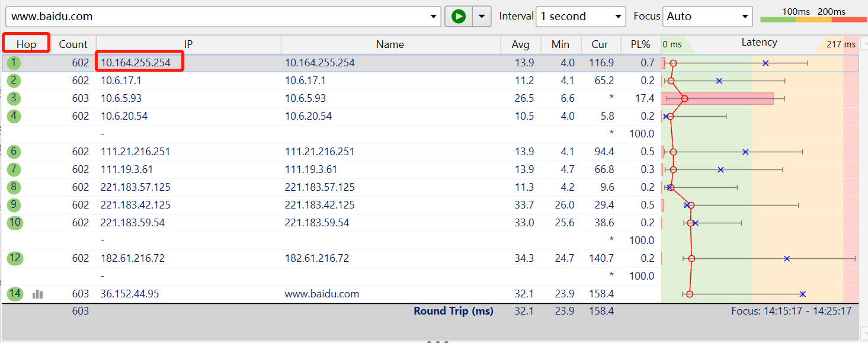Click the red latency point for hop 12

pyautogui.click(x=691, y=258)
